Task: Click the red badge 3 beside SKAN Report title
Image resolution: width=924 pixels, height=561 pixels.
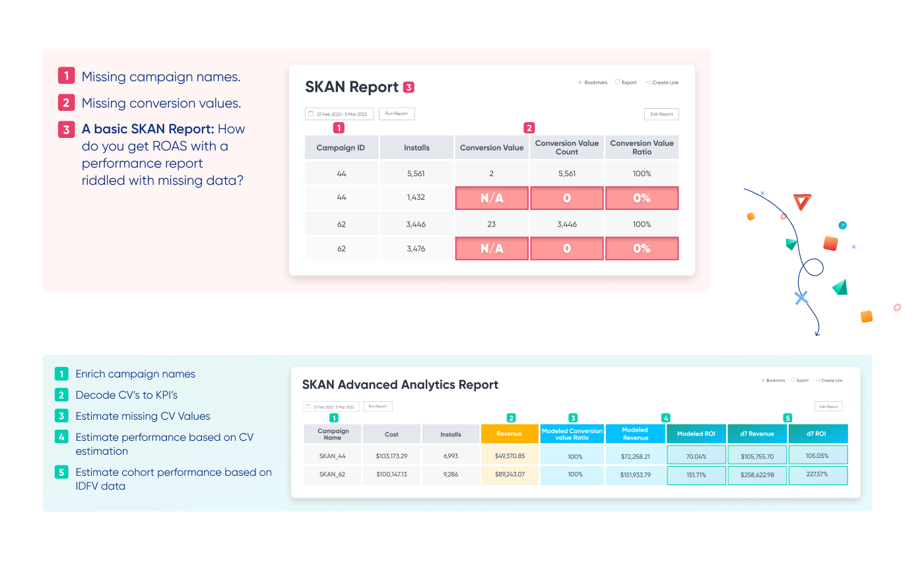Action: point(409,87)
